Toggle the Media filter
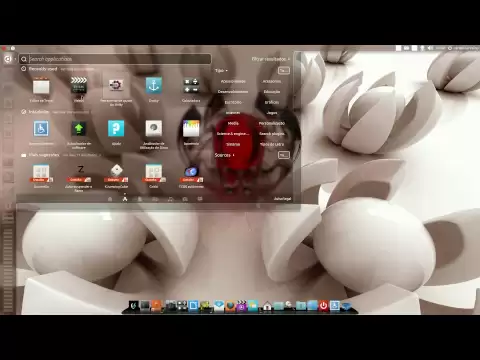Image resolution: width=480 pixels, height=360 pixels. [233, 123]
